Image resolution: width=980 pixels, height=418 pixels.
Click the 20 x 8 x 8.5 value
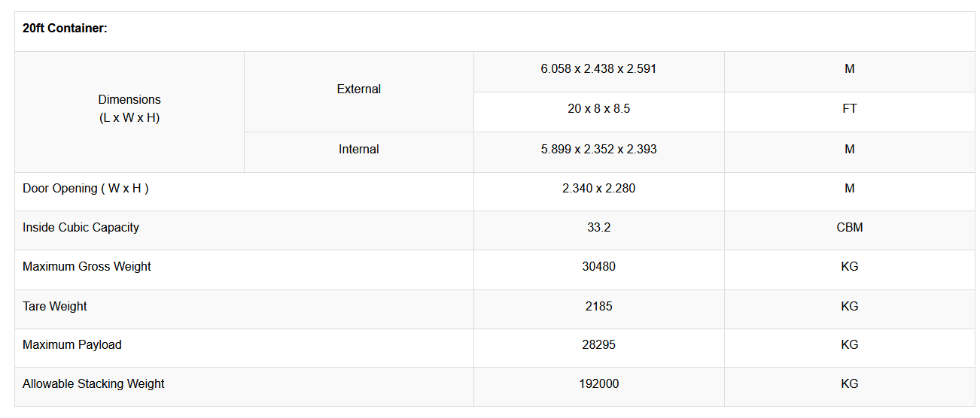pyautogui.click(x=598, y=109)
